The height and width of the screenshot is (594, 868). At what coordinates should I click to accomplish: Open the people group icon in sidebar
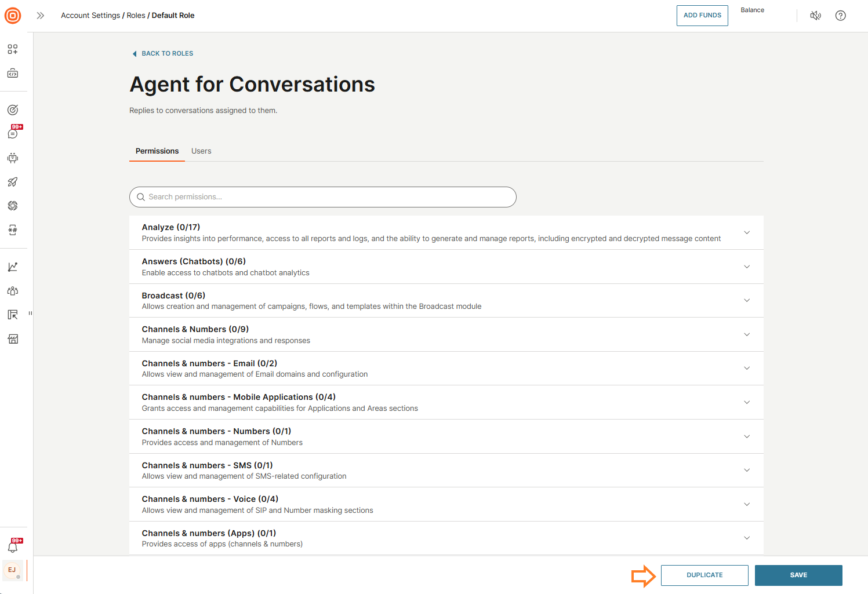(x=13, y=291)
